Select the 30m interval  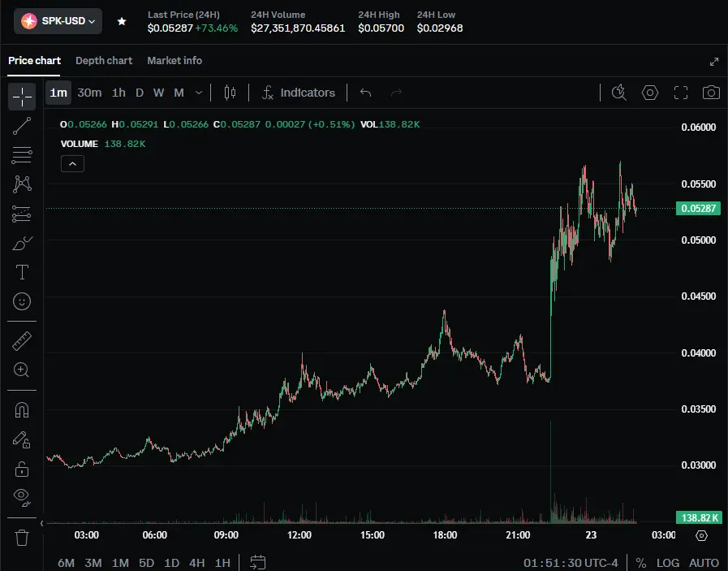click(x=89, y=93)
